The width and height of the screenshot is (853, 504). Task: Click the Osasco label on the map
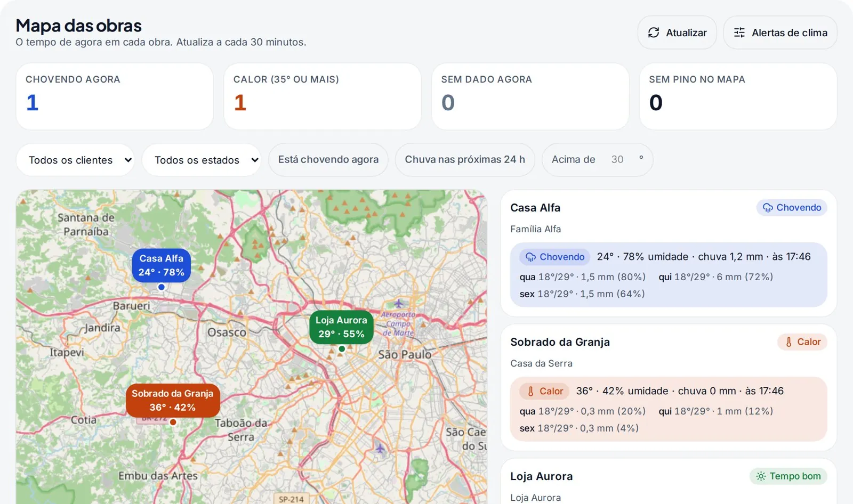click(x=227, y=332)
